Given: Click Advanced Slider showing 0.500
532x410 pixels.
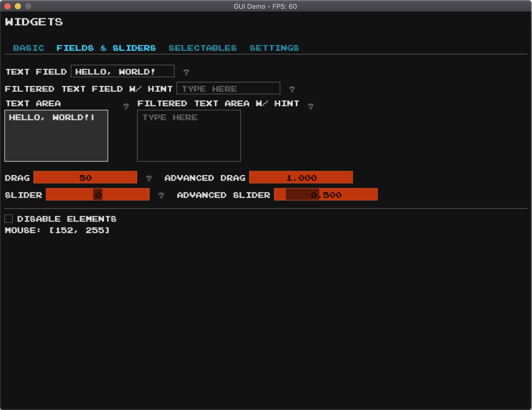Looking at the screenshot, I should pyautogui.click(x=326, y=195).
